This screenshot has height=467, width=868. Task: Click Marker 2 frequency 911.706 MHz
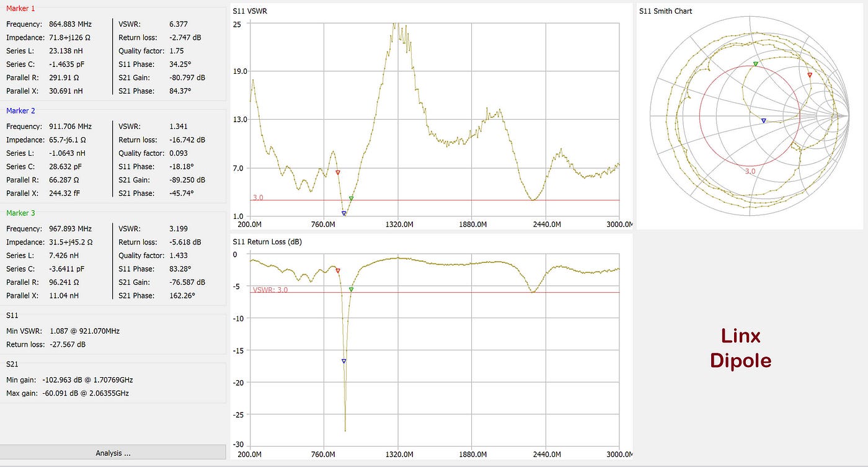pyautogui.click(x=70, y=127)
